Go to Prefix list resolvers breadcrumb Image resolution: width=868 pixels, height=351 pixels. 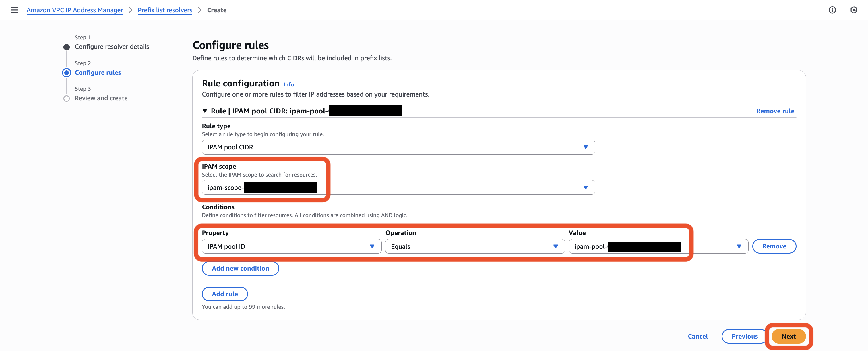pyautogui.click(x=165, y=10)
